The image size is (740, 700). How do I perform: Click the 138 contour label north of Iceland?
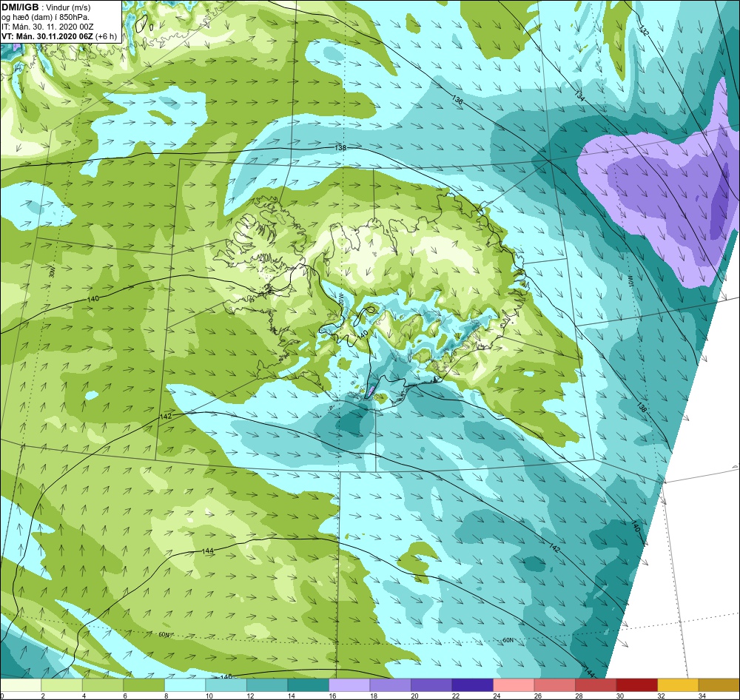340,148
